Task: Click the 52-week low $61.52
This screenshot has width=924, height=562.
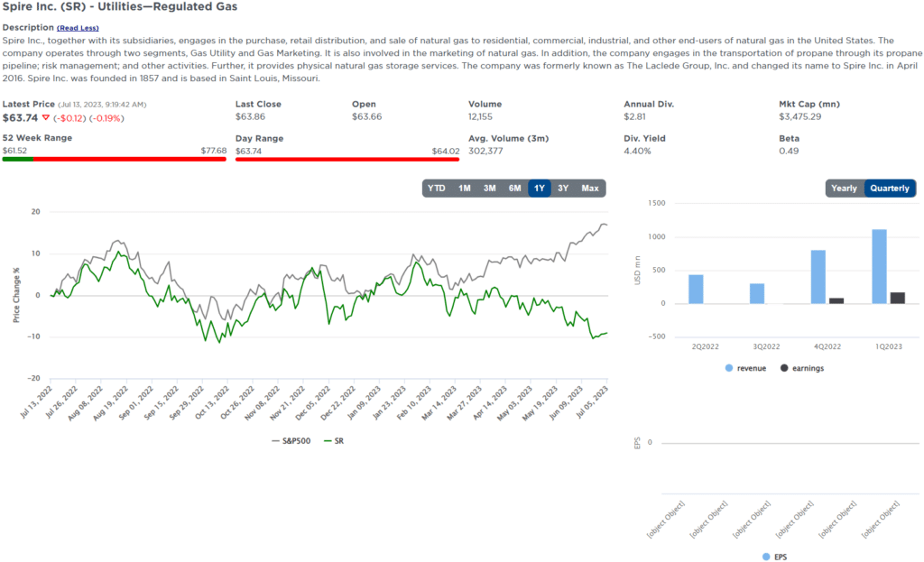Action: [x=14, y=151]
